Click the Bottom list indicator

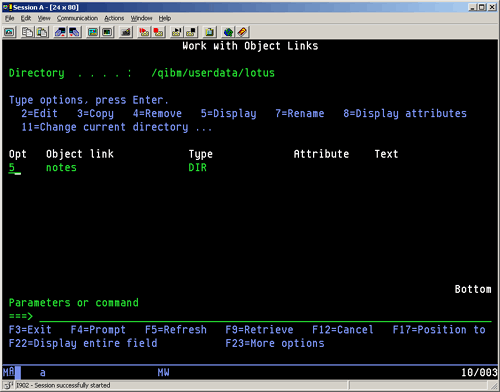[x=473, y=289]
